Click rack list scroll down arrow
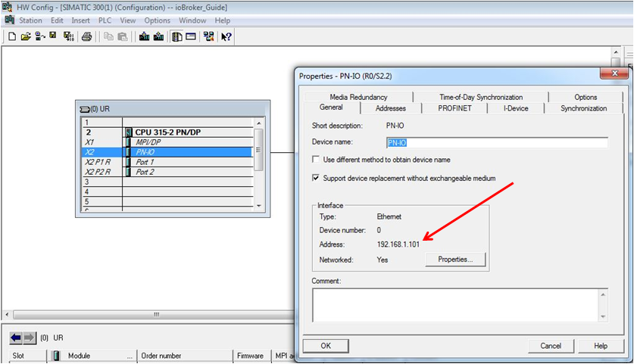 click(259, 206)
